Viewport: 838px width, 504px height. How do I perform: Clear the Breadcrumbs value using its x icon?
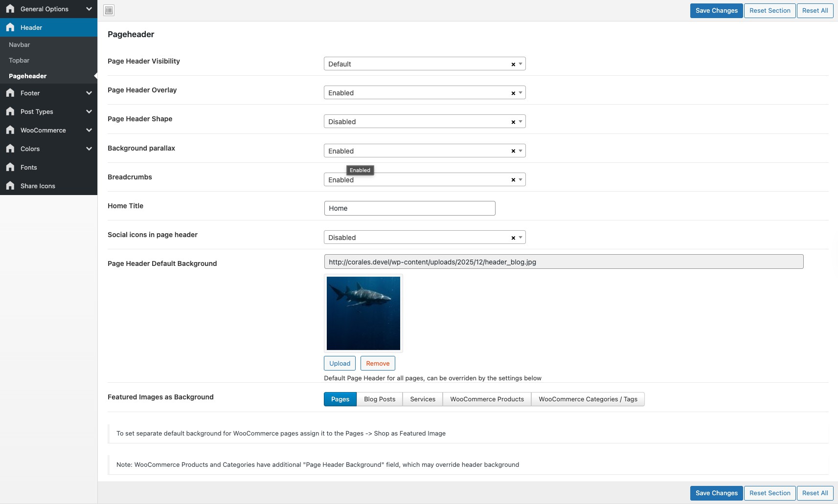point(513,180)
